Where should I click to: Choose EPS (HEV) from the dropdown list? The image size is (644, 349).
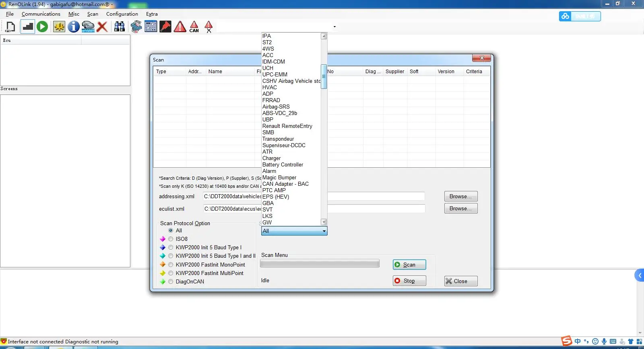(x=275, y=197)
